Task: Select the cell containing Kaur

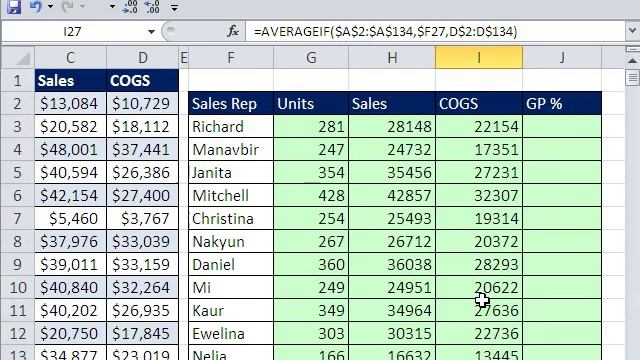Action: (x=231, y=310)
